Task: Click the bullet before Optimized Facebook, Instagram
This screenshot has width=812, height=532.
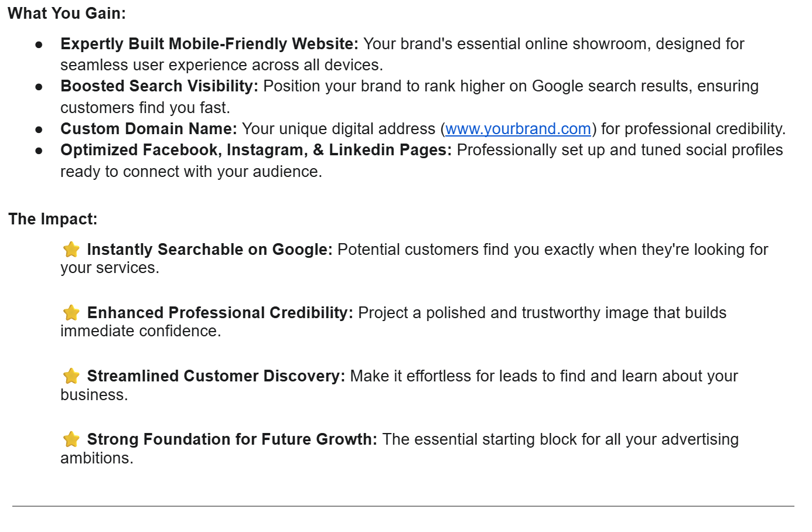Action: pos(39,151)
